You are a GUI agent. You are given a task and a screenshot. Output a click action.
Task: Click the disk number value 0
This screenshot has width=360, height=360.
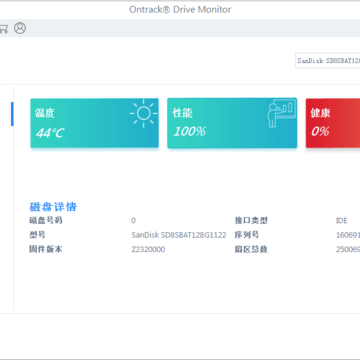(133, 221)
